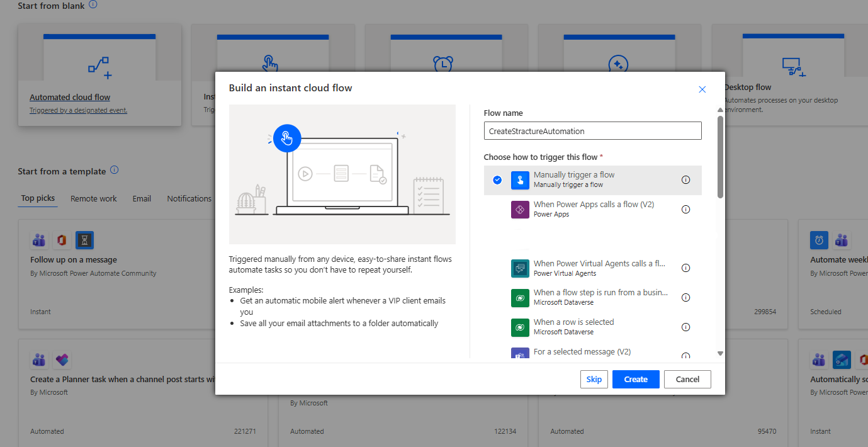868x447 pixels.
Task: Click the Skip button
Action: pos(594,379)
